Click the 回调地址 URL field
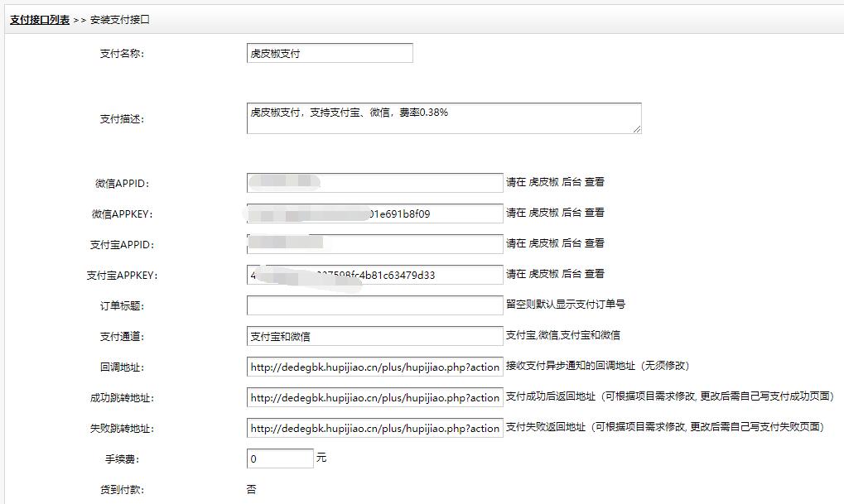 pyautogui.click(x=375, y=367)
